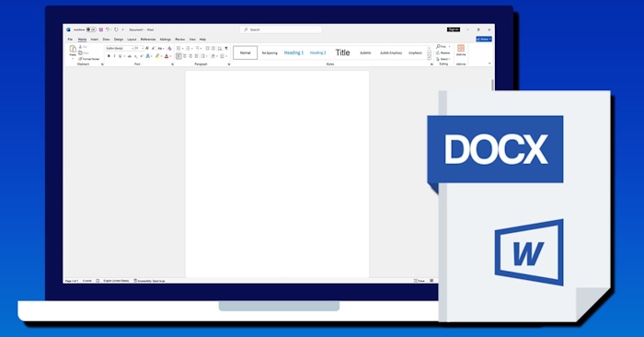Click the Sign in button

coord(454,29)
